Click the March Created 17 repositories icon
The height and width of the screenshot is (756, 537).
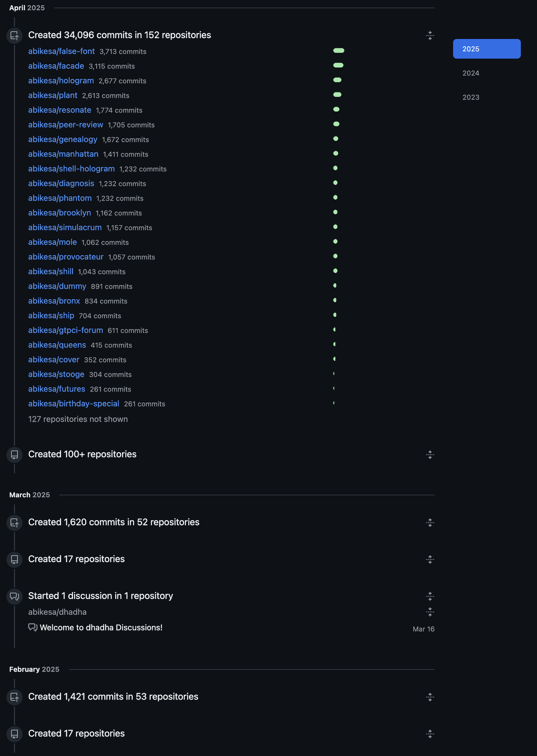point(14,560)
